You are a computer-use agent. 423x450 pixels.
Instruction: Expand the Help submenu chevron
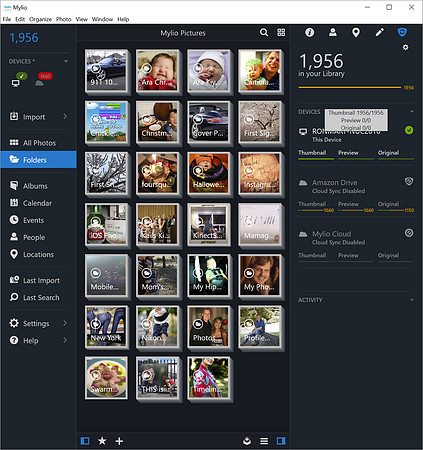(65, 340)
